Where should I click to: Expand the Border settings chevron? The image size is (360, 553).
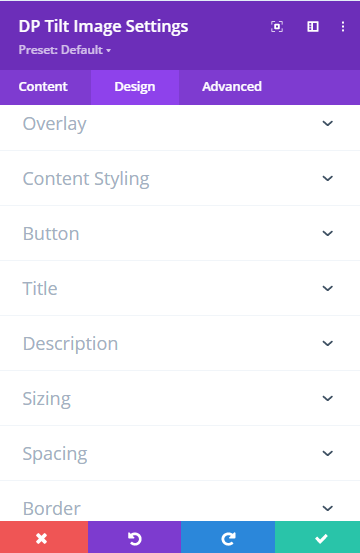328,509
